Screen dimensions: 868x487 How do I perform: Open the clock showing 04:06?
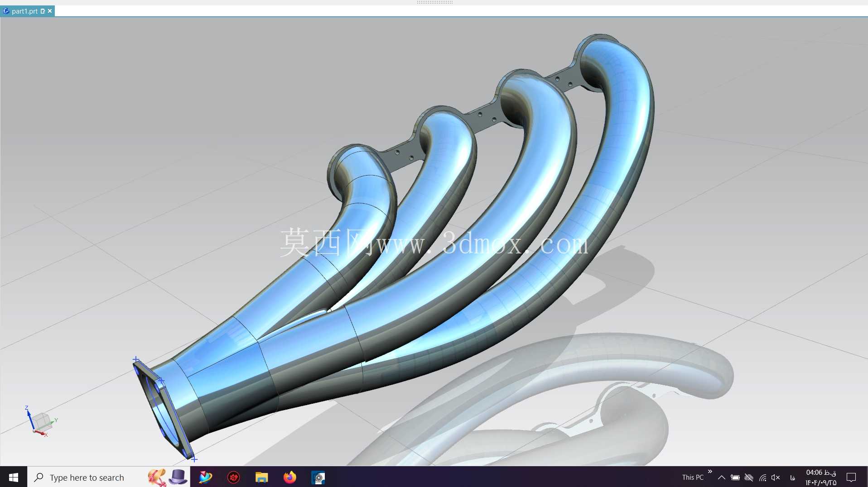[821, 477]
